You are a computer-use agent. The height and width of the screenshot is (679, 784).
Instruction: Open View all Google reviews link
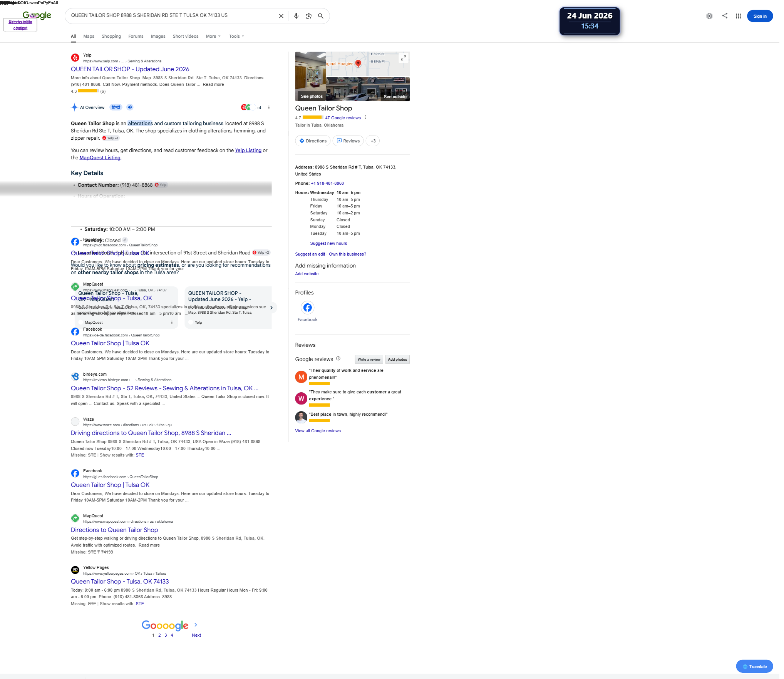coord(318,431)
